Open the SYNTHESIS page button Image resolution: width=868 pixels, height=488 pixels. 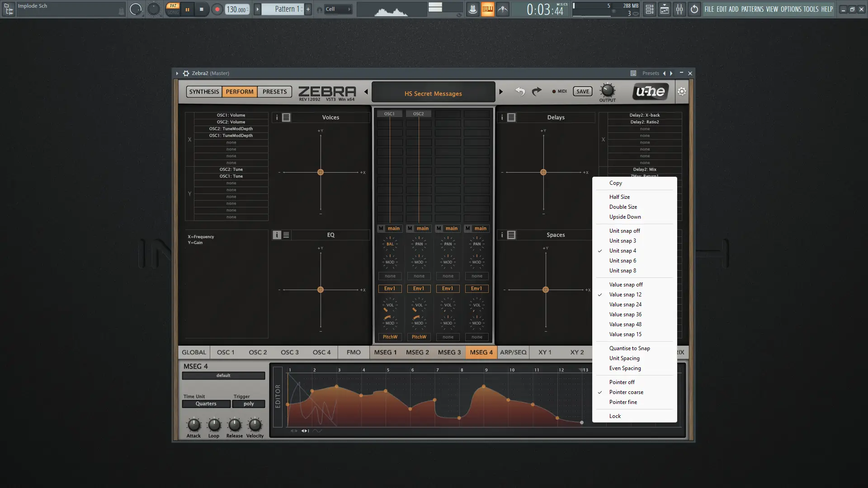tap(204, 92)
